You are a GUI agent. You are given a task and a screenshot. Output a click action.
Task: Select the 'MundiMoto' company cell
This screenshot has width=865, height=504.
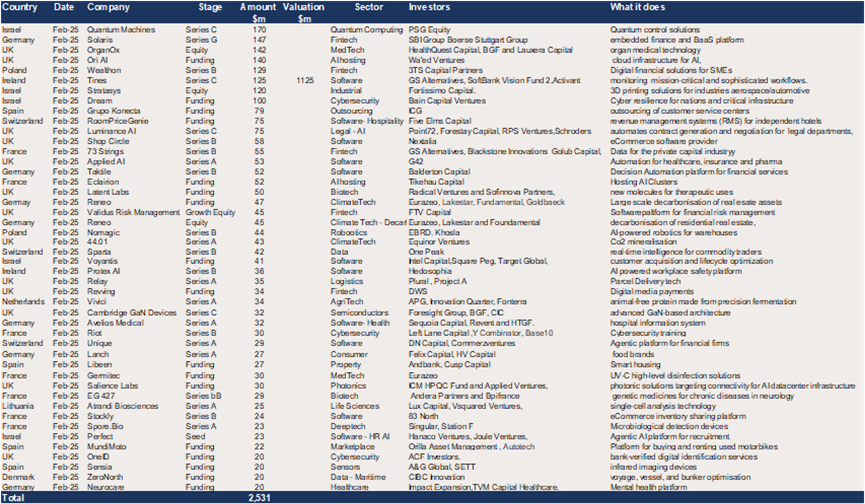click(106, 447)
